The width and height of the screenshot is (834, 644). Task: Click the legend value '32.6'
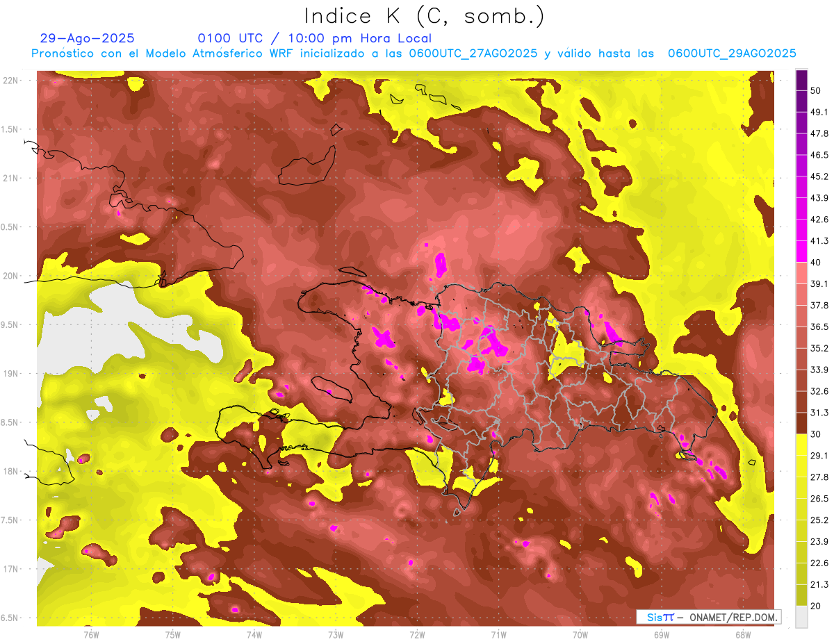tap(819, 391)
